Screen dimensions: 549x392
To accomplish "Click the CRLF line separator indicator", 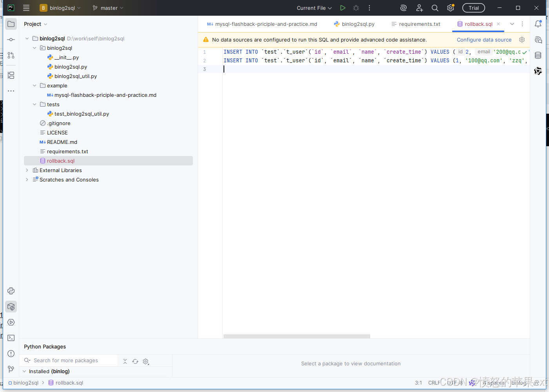I will tap(434, 383).
